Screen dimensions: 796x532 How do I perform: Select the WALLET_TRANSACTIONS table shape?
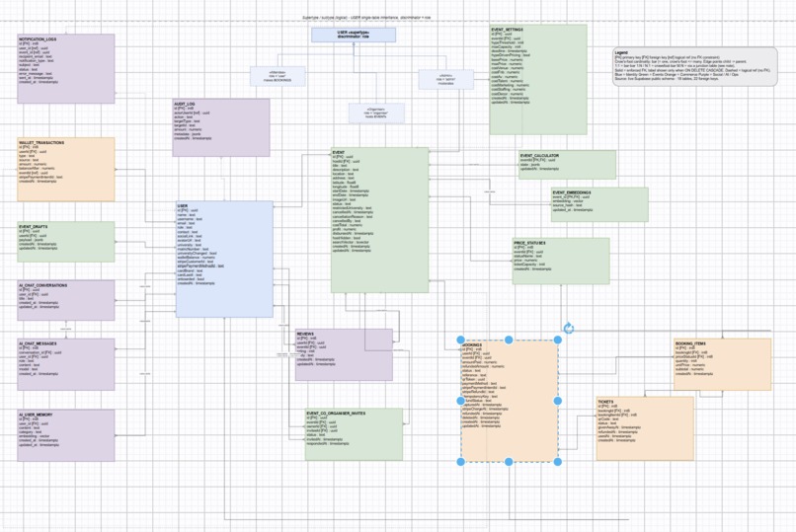pos(66,170)
